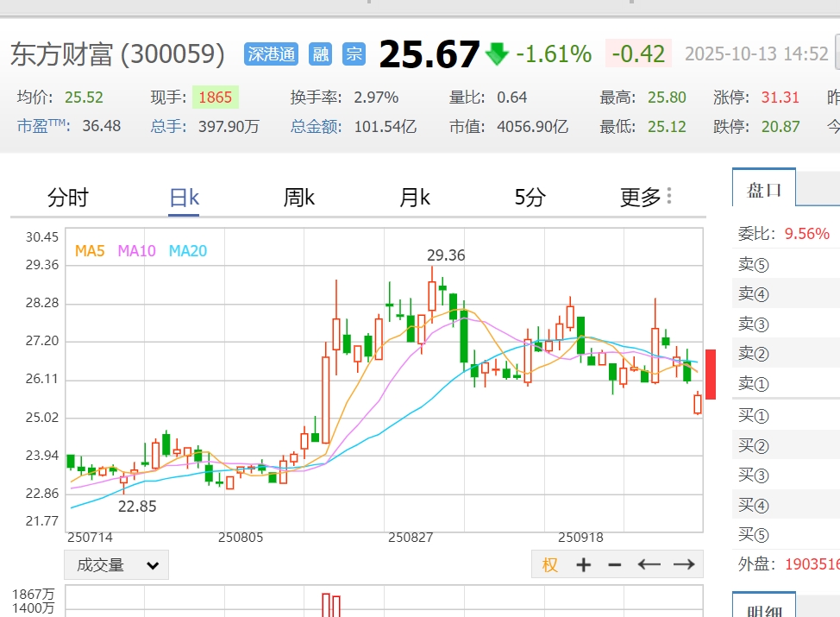The image size is (840, 617).
Task: Toggle the 权 adjustment button
Action: point(549,564)
